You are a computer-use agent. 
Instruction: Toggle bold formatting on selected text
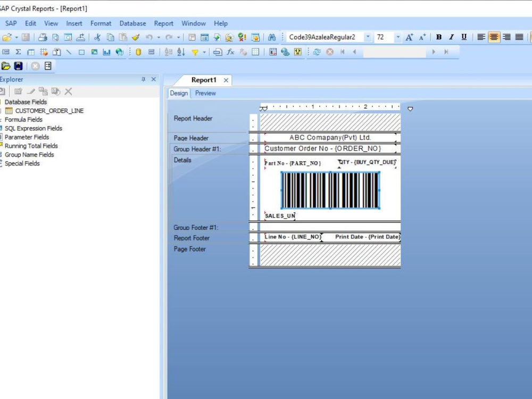[x=438, y=37]
